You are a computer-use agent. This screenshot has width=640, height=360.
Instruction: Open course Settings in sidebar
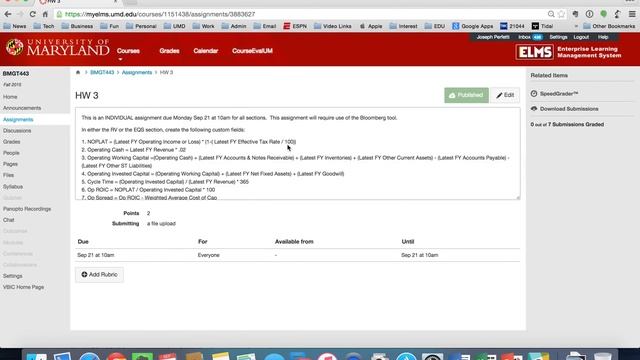[x=13, y=276]
